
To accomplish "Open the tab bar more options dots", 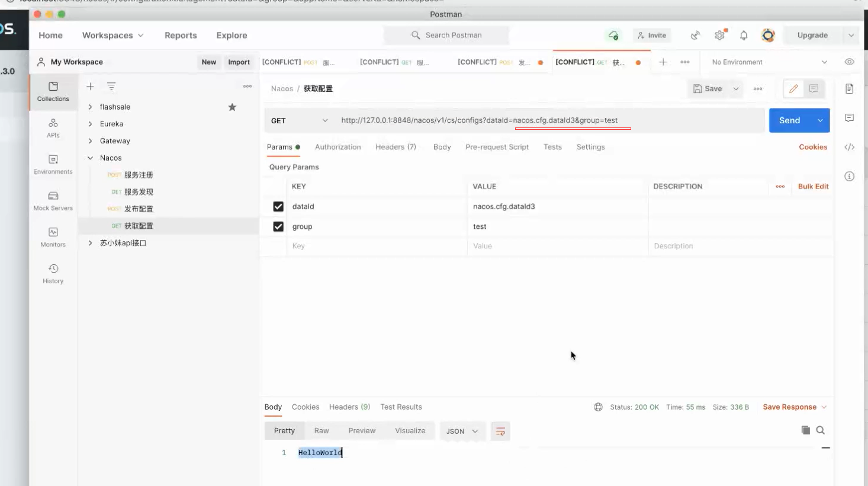I will click(685, 62).
